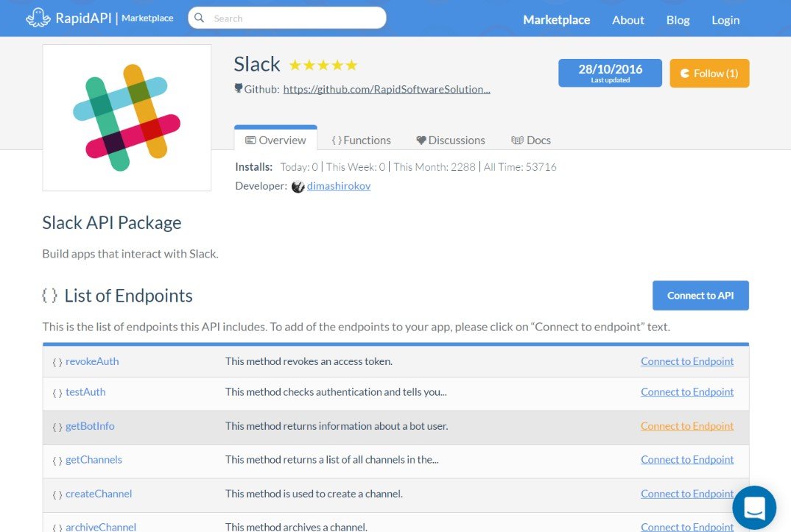Click Connect to Endpoint for createChannel

click(687, 494)
